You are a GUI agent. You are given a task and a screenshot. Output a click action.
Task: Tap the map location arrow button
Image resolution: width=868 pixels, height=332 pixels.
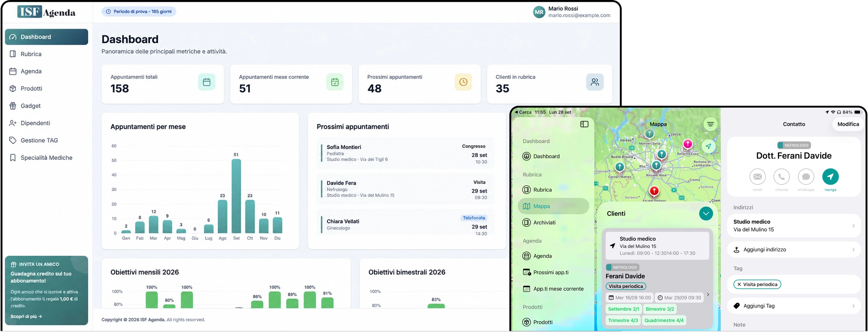[708, 146]
